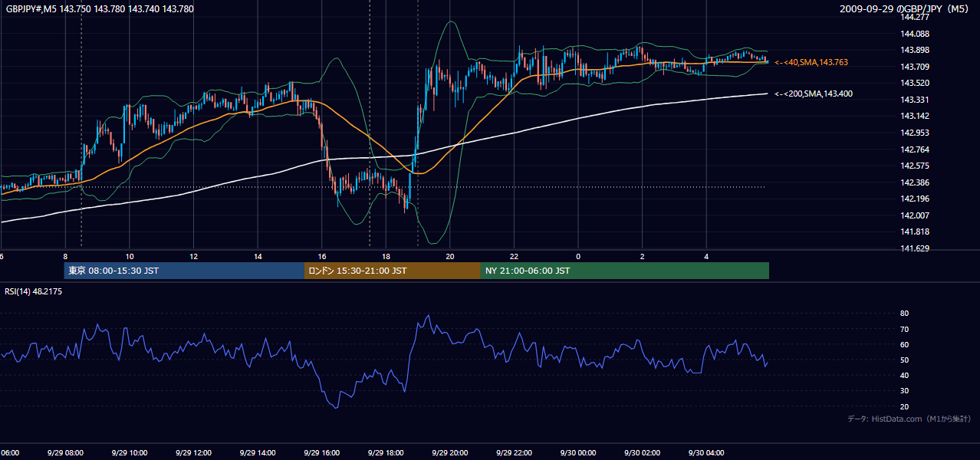
Task: Click RSI scale value 50
Action: point(905,360)
